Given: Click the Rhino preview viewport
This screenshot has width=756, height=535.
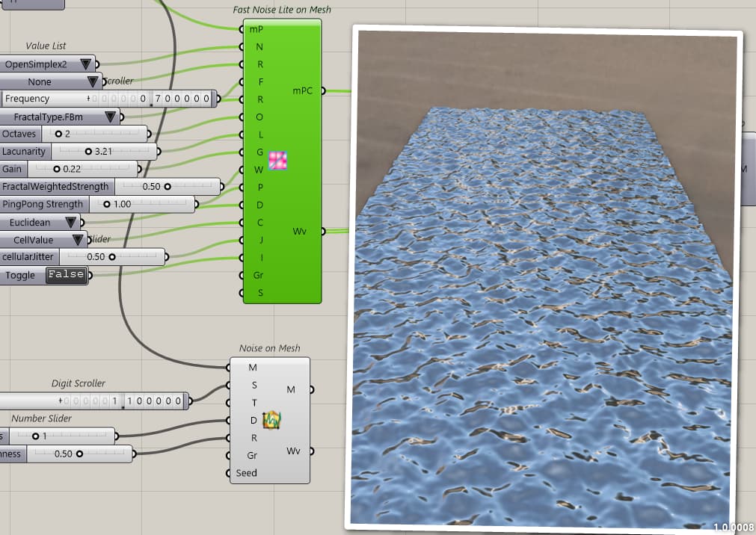Looking at the screenshot, I should pyautogui.click(x=546, y=276).
